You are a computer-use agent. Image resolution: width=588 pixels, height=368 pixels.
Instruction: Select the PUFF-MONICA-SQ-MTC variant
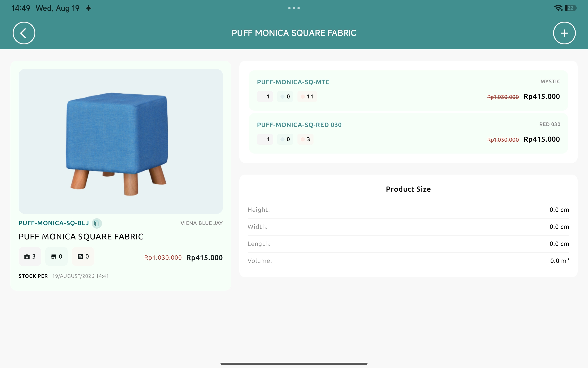coord(408,90)
